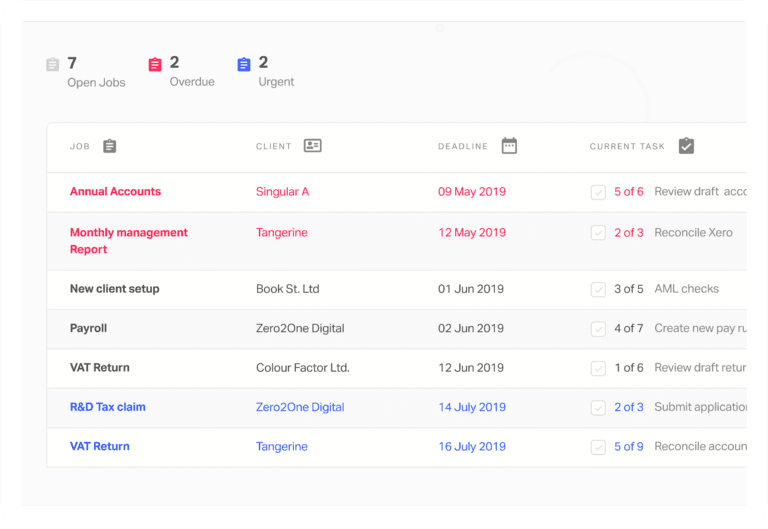This screenshot has width=768, height=529.
Task: Click the calendar icon beside DEADLINE header
Action: pos(509,145)
